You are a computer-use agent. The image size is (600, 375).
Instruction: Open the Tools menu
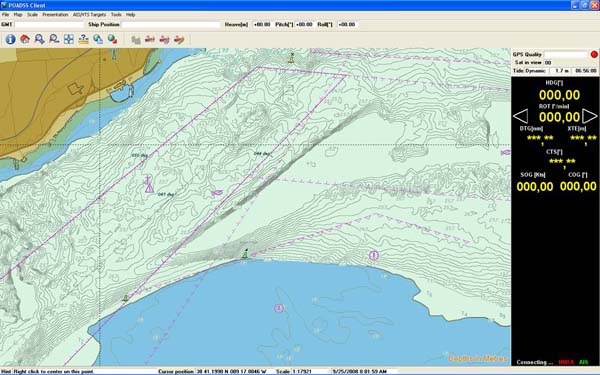(116, 15)
